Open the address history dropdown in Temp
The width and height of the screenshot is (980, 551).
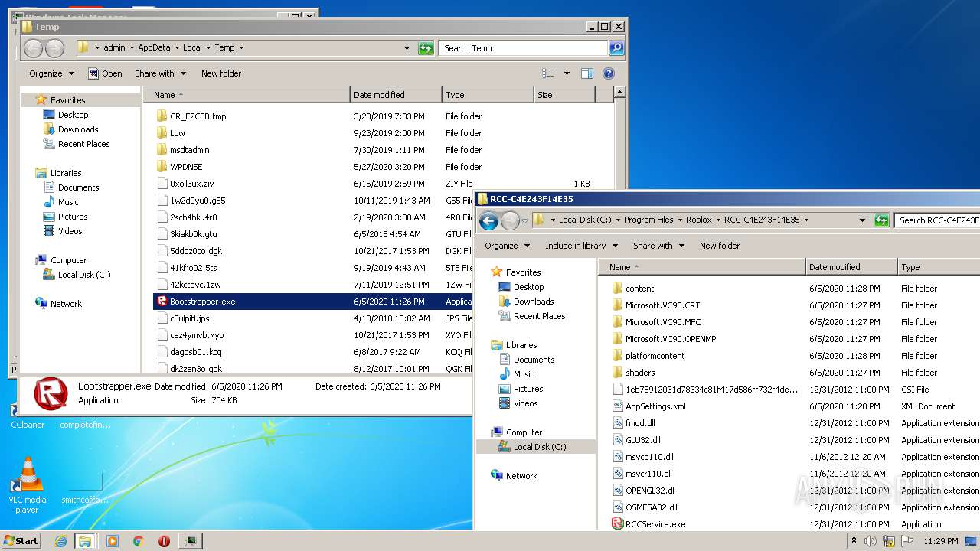coord(407,48)
